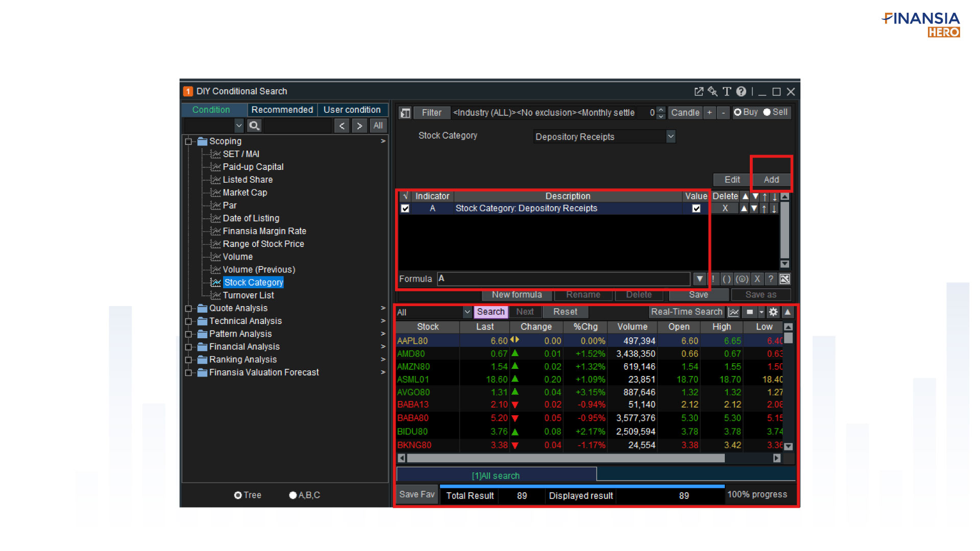Viewport: 980px width, 551px height.
Task: Click the Add button
Action: 771,180
